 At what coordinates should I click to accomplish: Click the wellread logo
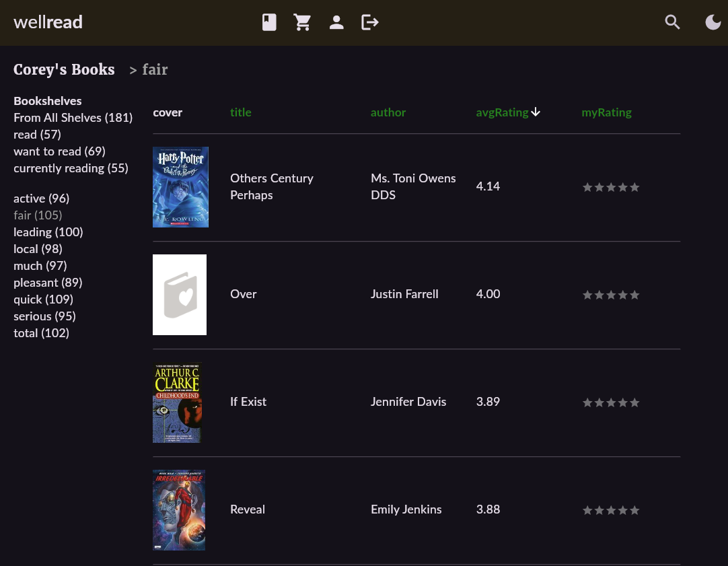(x=48, y=22)
